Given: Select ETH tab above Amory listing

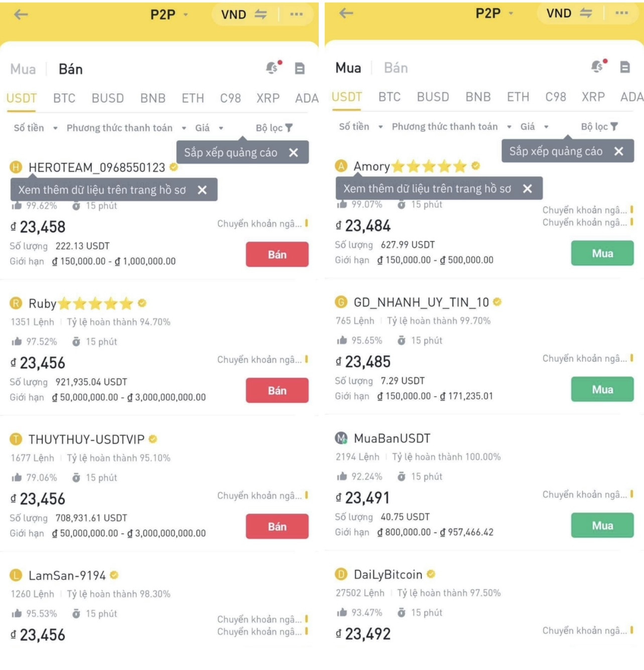Looking at the screenshot, I should [518, 96].
